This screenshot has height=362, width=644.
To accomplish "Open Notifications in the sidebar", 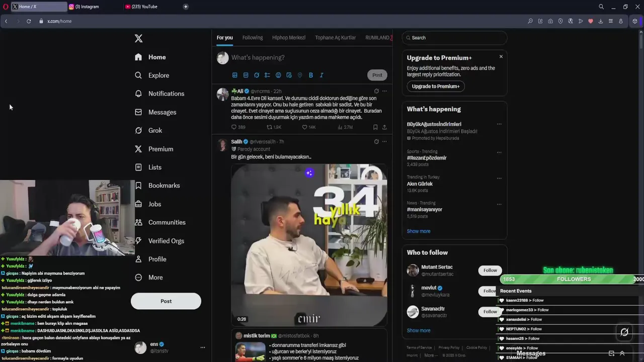I will (159, 94).
